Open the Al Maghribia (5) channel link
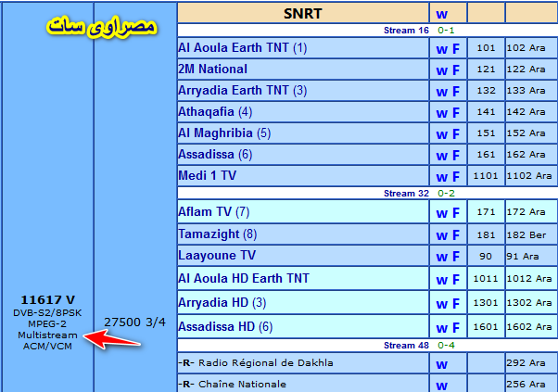Viewport: 558px width, 392px height. [x=224, y=133]
